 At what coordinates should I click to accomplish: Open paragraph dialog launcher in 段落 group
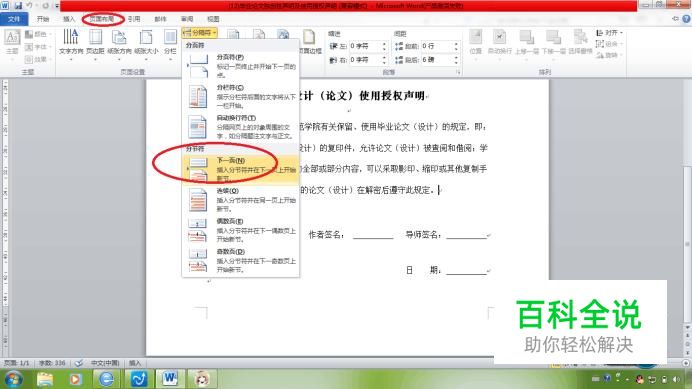pyautogui.click(x=459, y=72)
